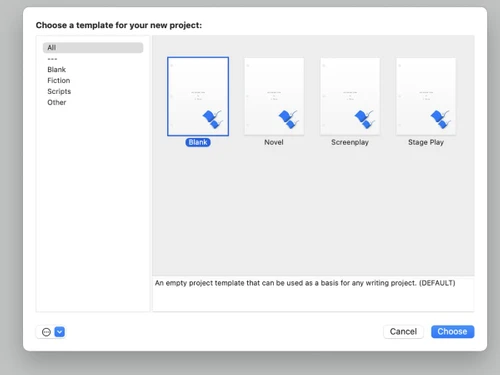Open the Scripts category in sidebar
500x375 pixels.
tap(59, 92)
